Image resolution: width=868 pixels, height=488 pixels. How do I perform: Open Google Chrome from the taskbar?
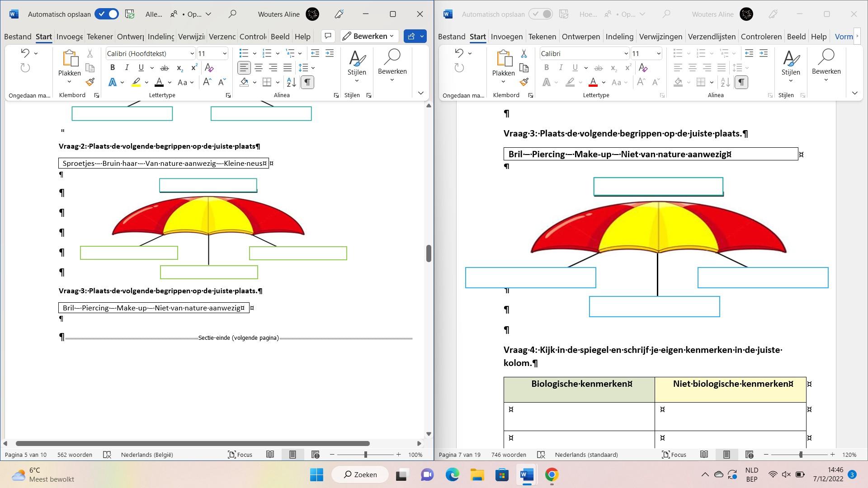pos(552,475)
